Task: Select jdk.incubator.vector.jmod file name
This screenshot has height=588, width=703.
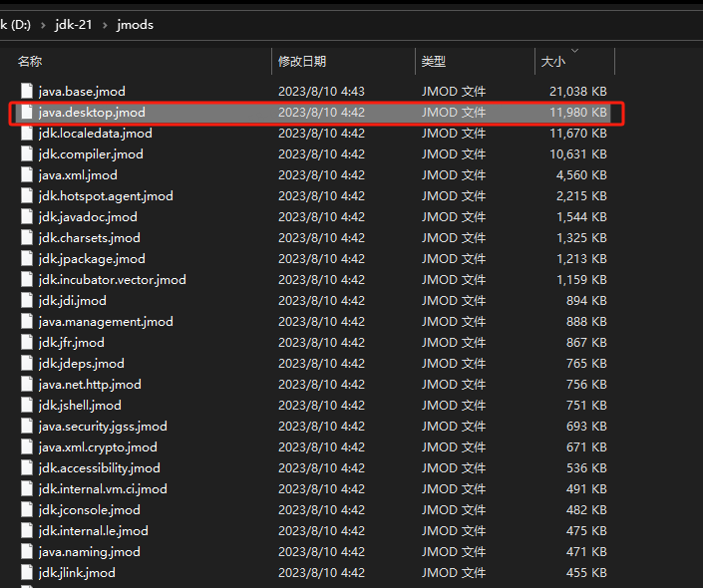Action: [112, 280]
